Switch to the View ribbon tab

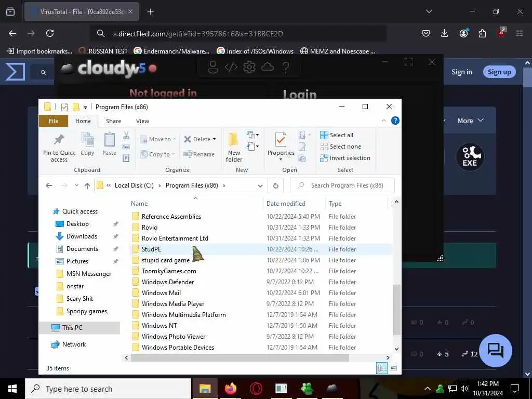pos(142,121)
